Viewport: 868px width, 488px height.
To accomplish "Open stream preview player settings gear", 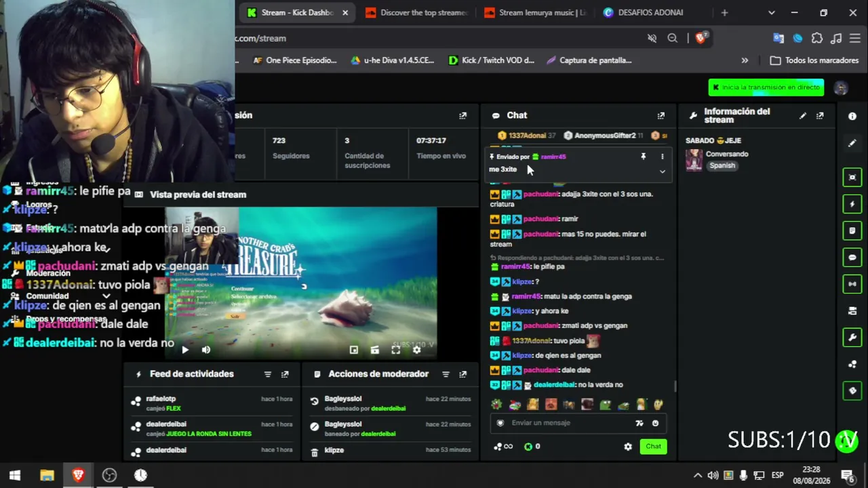I will click(416, 350).
